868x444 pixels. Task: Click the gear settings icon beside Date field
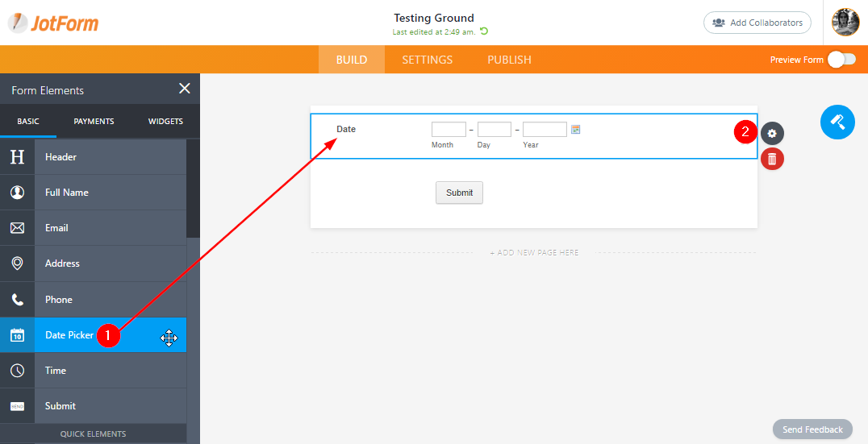[x=772, y=133]
